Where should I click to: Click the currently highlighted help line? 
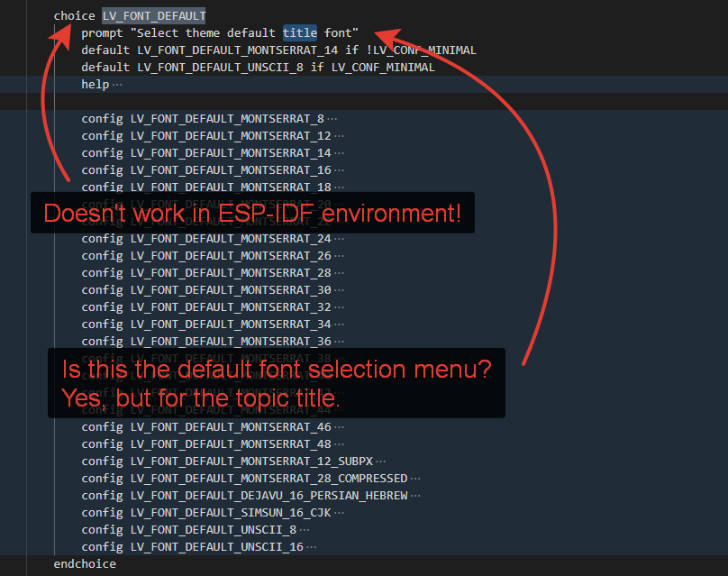[x=94, y=84]
